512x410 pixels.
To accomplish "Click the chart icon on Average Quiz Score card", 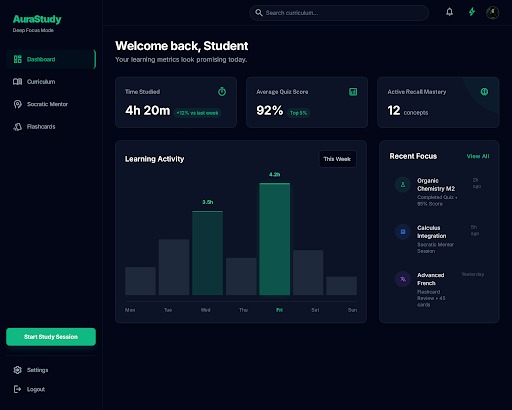I will point(353,92).
